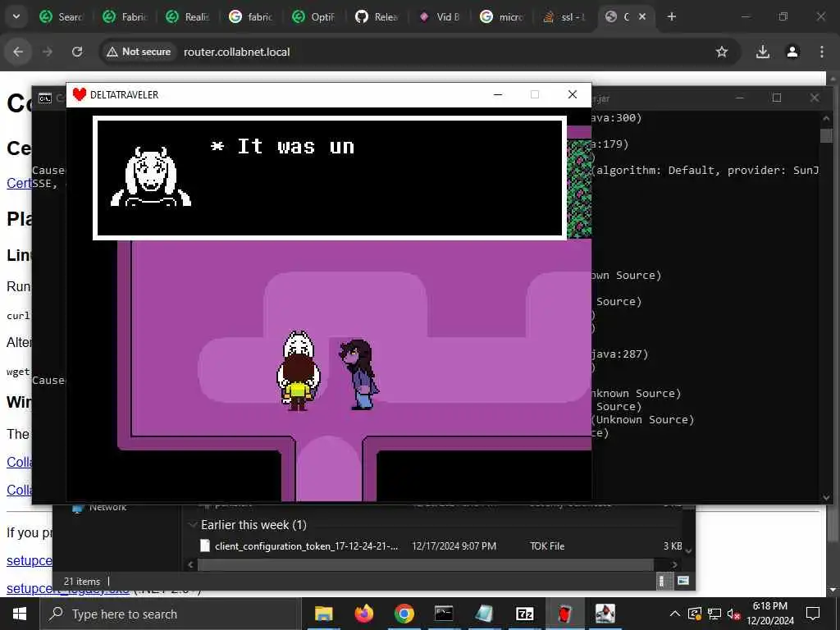Open the red cup taskbar app icon
840x630 pixels.
click(564, 614)
